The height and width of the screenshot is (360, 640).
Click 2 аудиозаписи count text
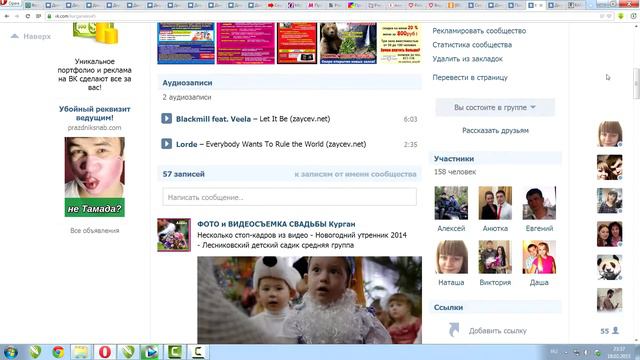click(187, 97)
